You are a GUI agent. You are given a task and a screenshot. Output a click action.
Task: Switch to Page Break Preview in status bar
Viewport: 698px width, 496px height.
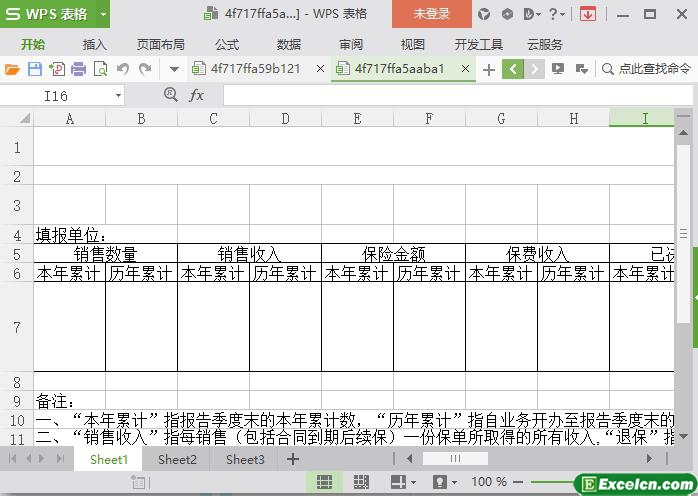361,482
